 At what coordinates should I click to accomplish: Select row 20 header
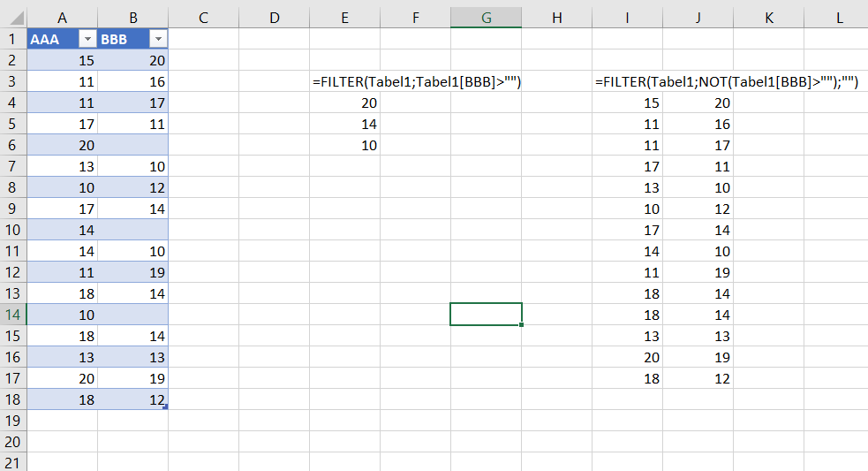click(13, 442)
